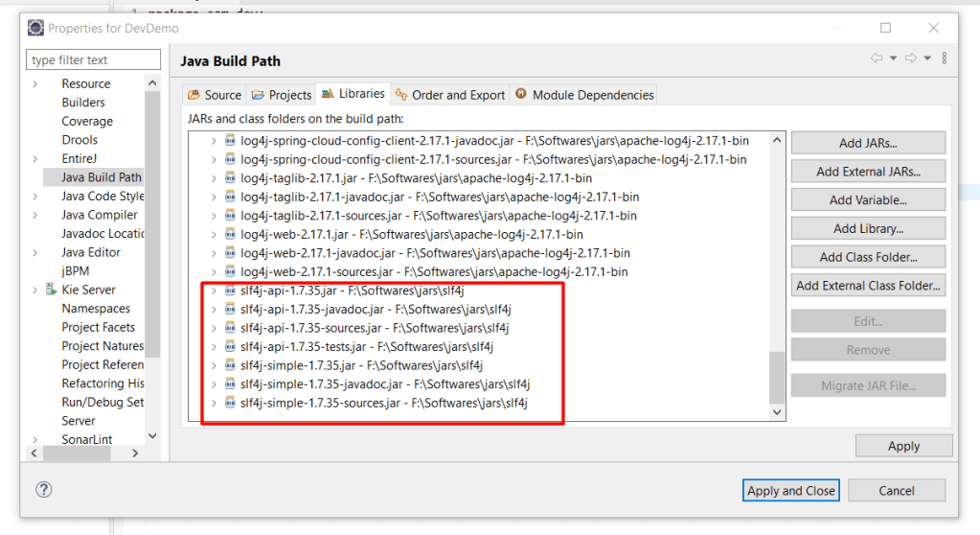Expand the slf4j-simple-1.7.35-sources.jar entry
The height and width of the screenshot is (535, 980).
[214, 403]
